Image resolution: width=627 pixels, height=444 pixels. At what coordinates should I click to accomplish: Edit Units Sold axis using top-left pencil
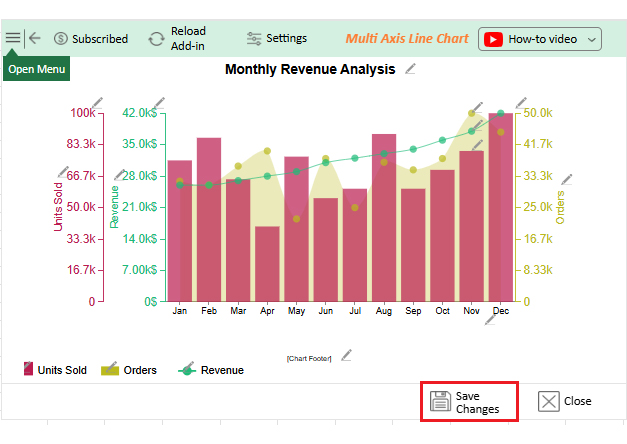(x=96, y=102)
